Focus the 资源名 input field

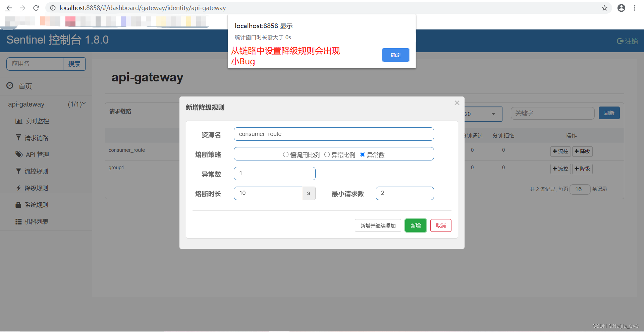334,134
